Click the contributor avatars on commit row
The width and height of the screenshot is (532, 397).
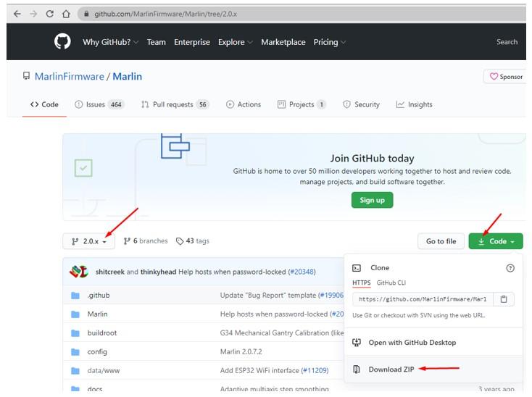(x=79, y=272)
